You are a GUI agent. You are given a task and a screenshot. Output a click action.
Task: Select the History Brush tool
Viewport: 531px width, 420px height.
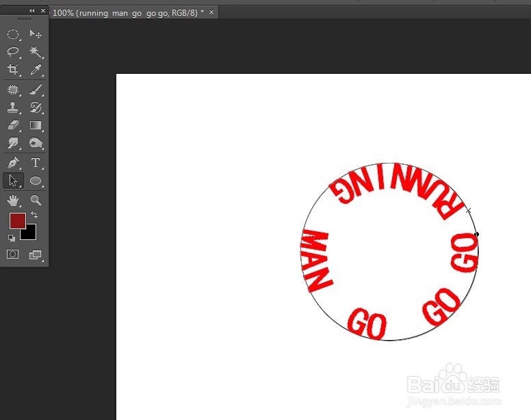(36, 107)
